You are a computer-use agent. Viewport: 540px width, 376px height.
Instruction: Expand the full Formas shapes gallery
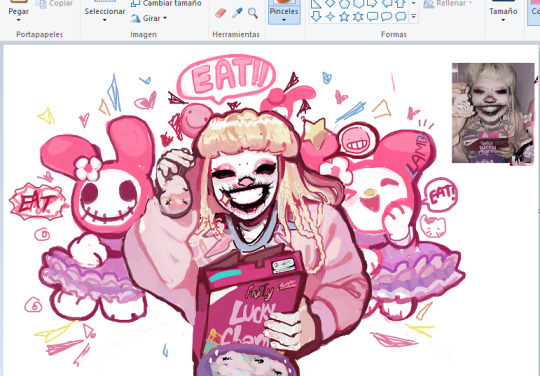[414, 16]
